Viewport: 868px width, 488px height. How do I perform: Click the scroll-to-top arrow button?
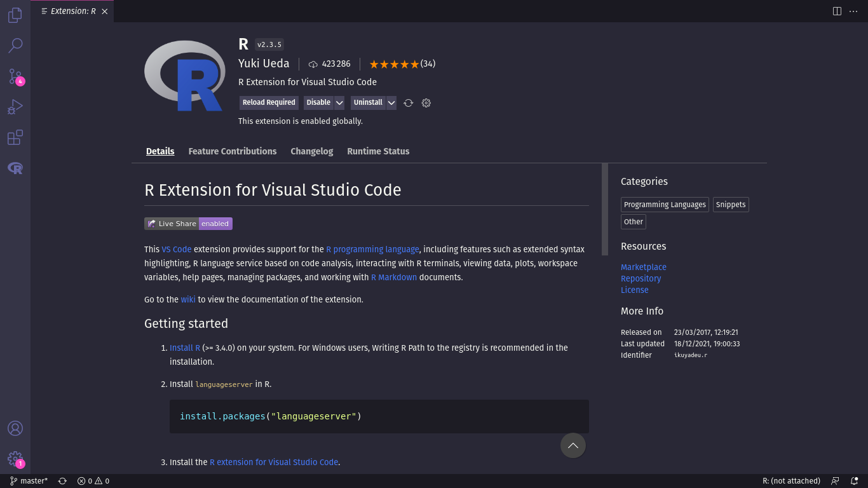pyautogui.click(x=573, y=445)
